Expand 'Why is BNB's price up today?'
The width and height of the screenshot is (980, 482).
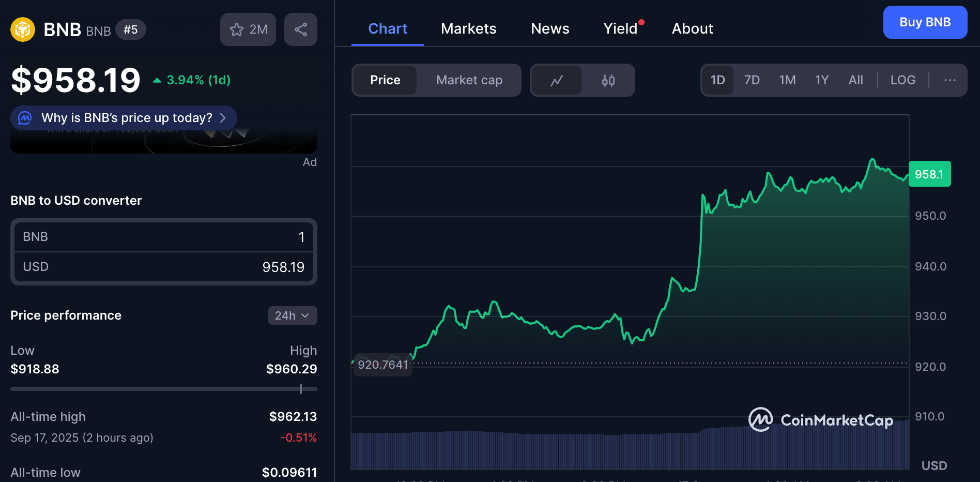[127, 118]
